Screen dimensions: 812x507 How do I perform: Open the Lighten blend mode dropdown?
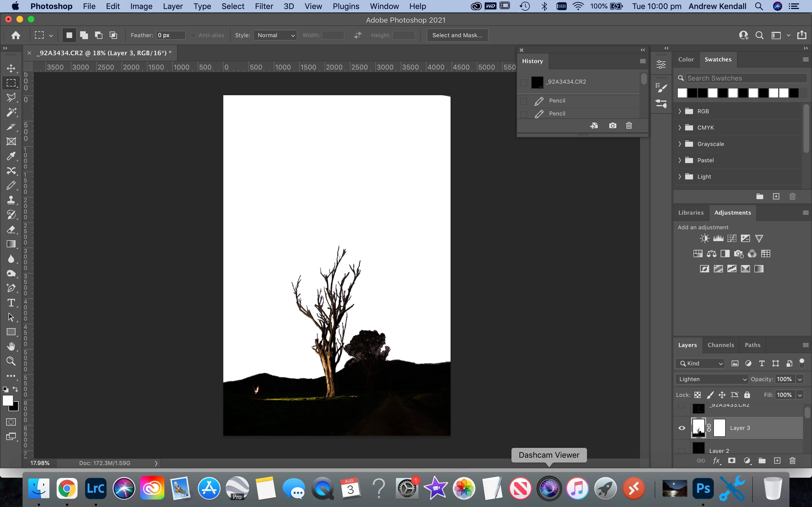pyautogui.click(x=711, y=379)
